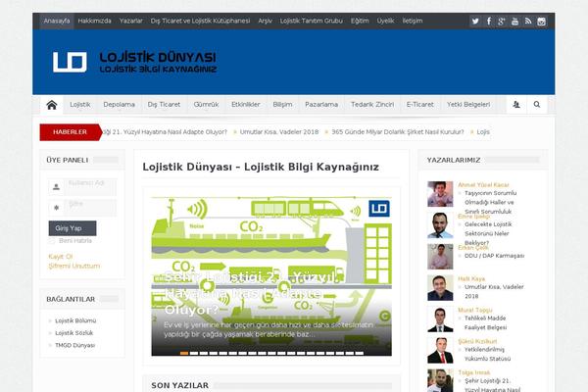Open the slide headline Şehir Lojistiği 21. Yüzyıl
This screenshot has width=588, height=392.
pos(251,293)
